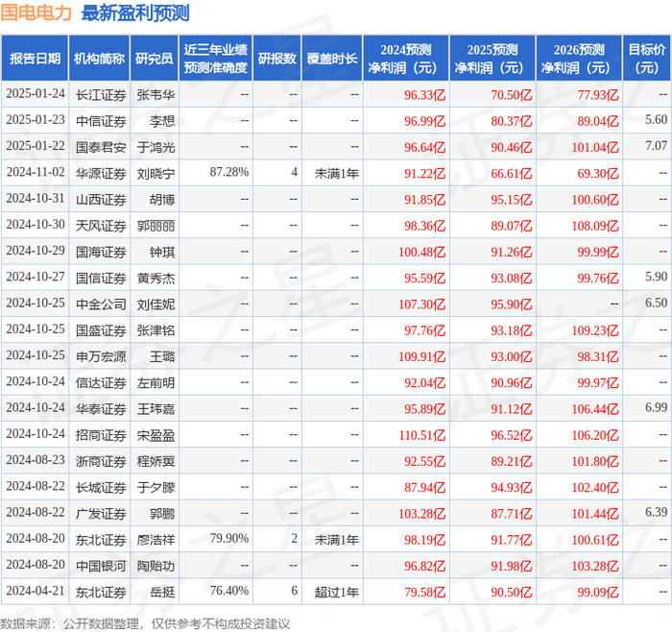Screen dimensions: 672x632
Task: Click 107.30亿 in 中金公司 row
Action: pos(421,304)
